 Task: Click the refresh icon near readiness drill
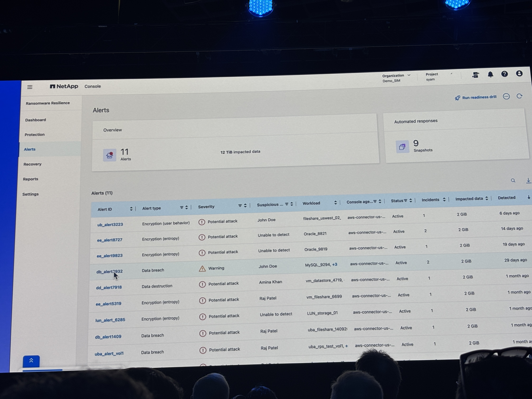tap(519, 96)
